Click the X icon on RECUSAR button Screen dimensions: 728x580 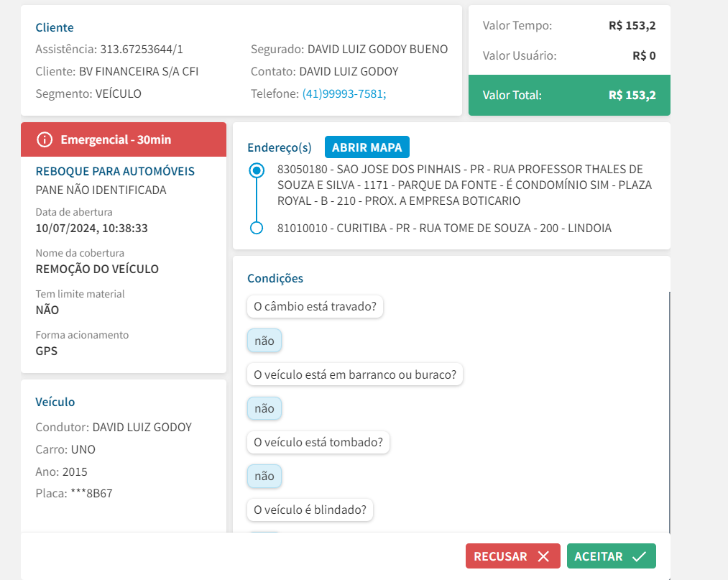(x=543, y=556)
